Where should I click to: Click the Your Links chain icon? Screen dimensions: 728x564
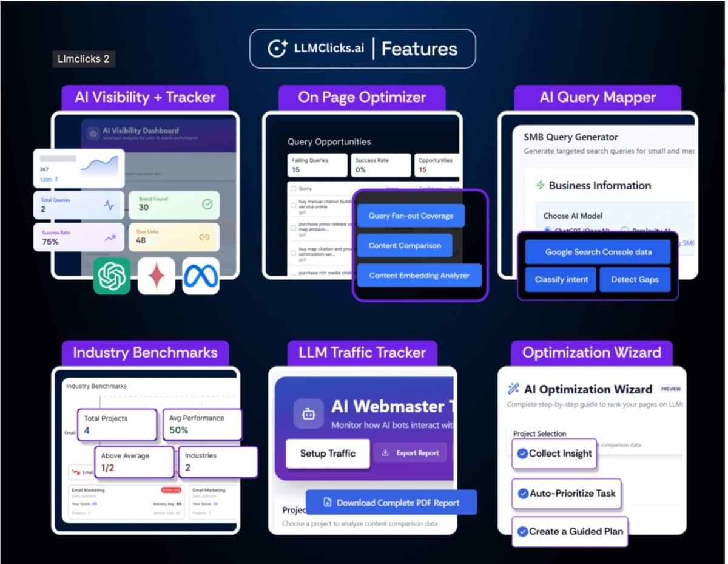[x=204, y=237]
